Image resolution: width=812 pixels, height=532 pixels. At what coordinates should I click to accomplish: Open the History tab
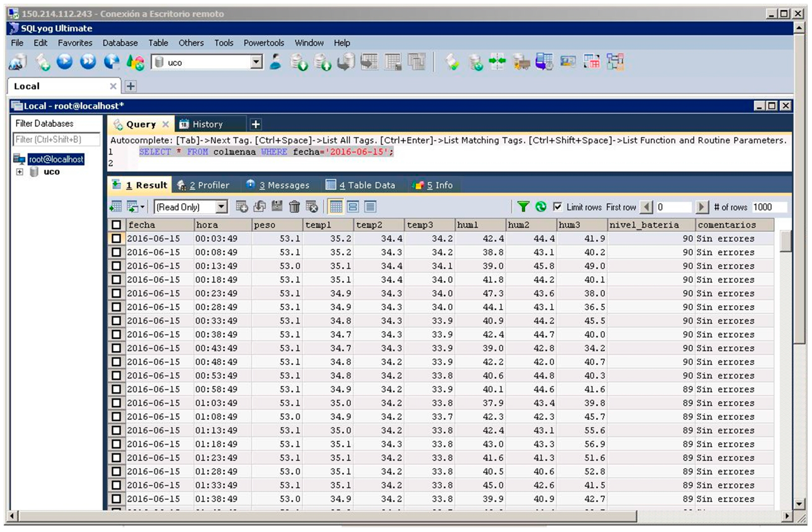tap(207, 125)
